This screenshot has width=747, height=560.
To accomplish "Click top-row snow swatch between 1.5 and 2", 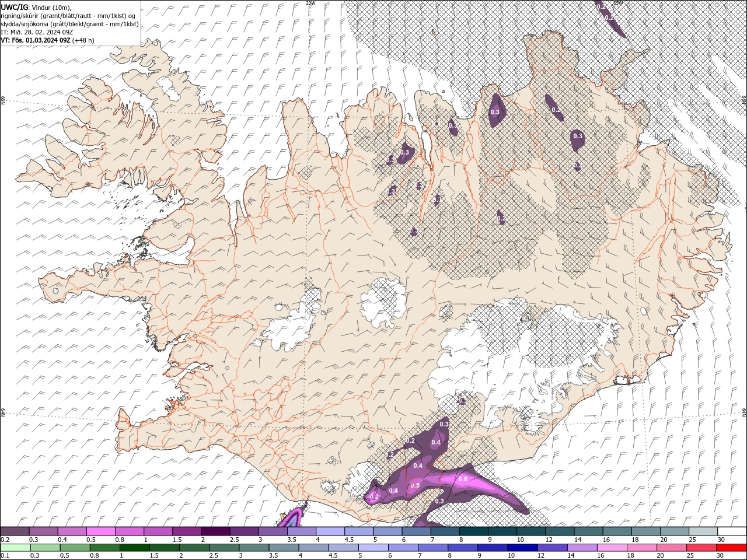I will coord(187,531).
